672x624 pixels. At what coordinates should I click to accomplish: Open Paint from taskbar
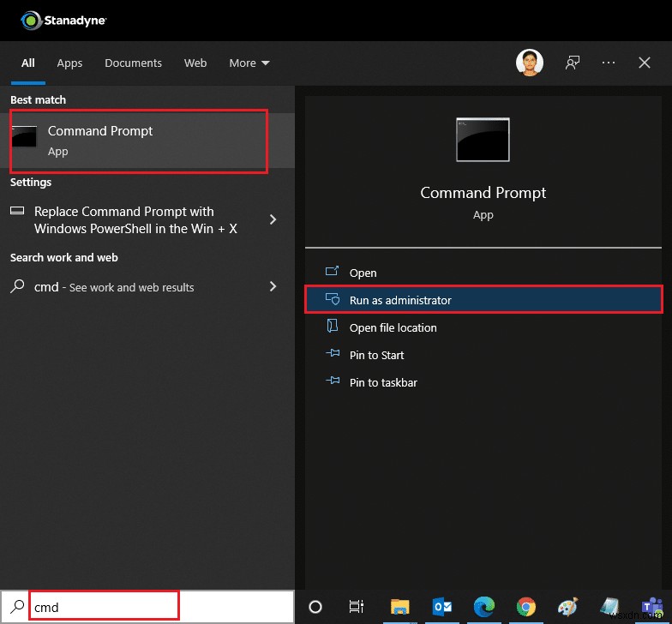click(x=567, y=607)
